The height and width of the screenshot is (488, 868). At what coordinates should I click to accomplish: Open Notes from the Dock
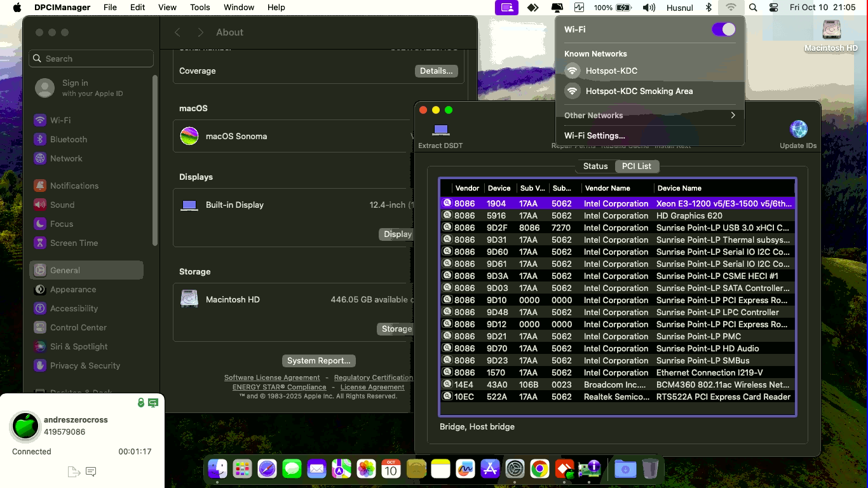[x=440, y=469]
